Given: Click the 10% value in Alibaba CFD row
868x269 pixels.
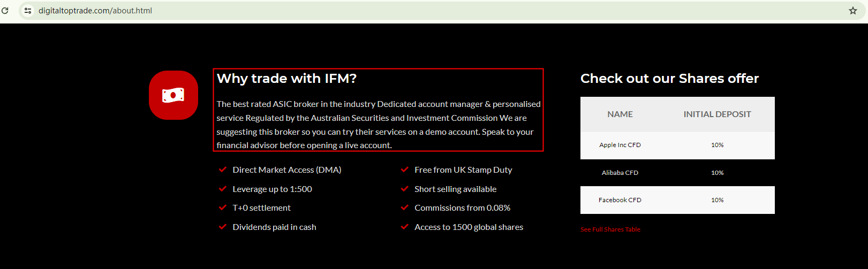Looking at the screenshot, I should click(x=718, y=173).
